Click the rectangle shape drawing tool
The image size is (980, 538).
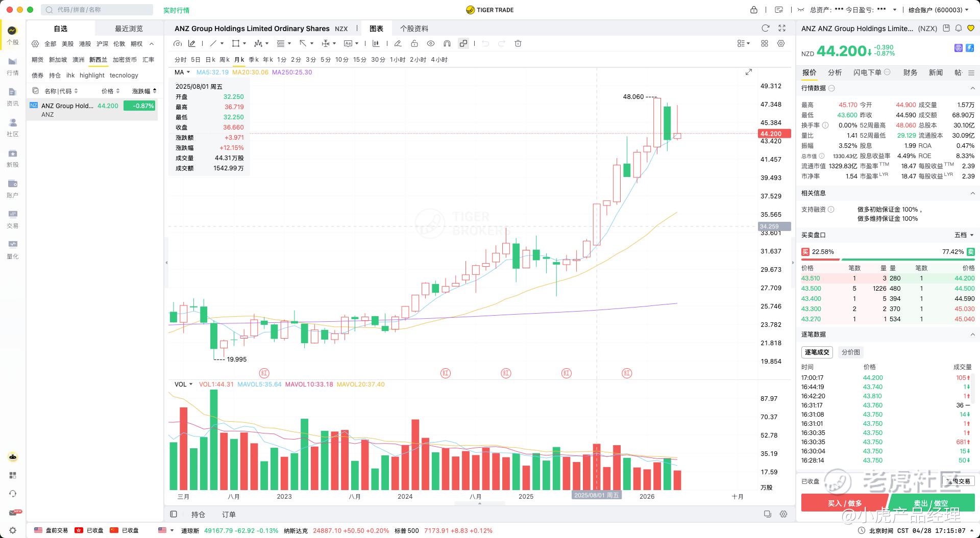point(235,43)
